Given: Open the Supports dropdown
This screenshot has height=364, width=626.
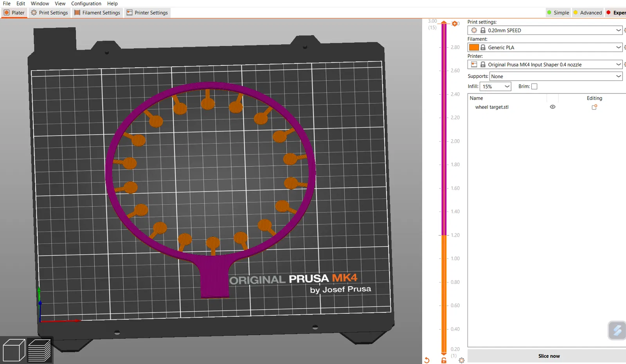Looking at the screenshot, I should [556, 76].
